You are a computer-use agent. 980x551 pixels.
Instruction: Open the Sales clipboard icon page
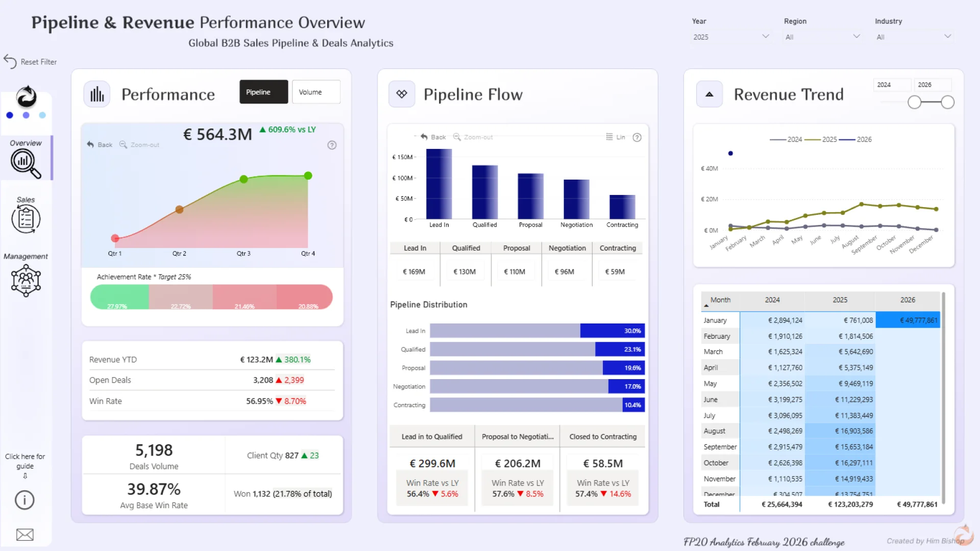click(x=26, y=219)
